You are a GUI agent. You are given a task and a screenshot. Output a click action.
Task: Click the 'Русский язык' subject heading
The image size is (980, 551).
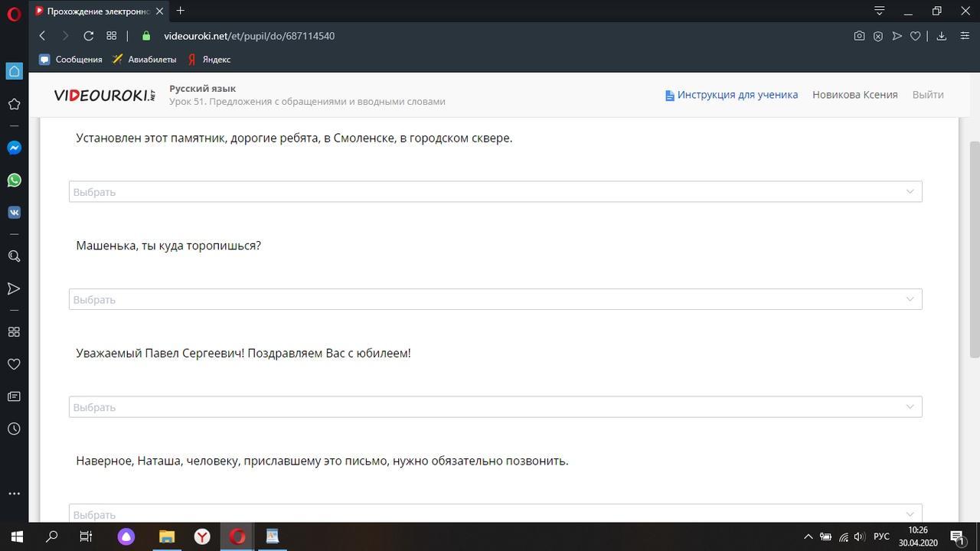(x=202, y=88)
